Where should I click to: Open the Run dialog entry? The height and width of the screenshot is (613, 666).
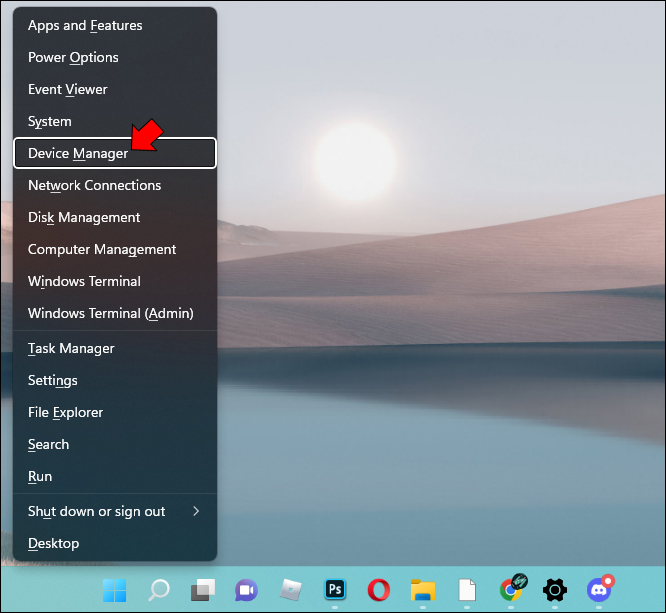coord(115,477)
